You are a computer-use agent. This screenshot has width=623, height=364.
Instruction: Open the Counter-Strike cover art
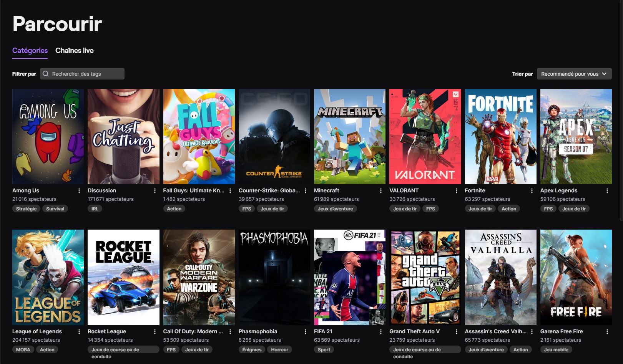tap(274, 137)
